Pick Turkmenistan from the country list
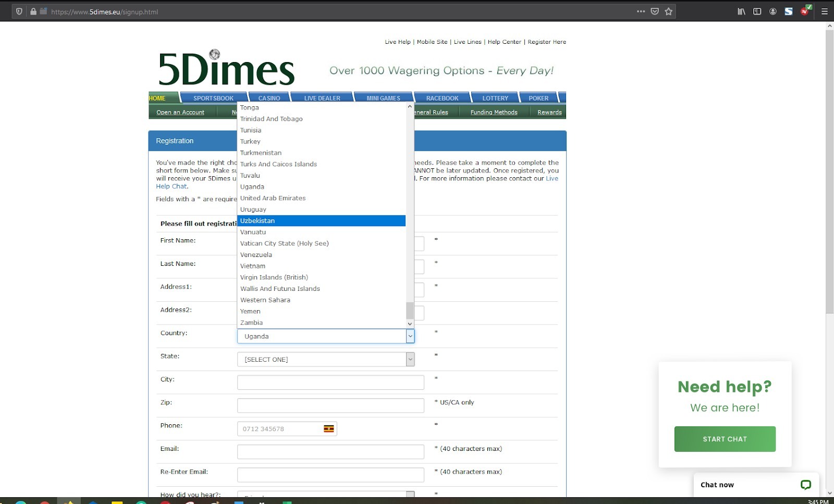The width and height of the screenshot is (834, 504). tap(321, 153)
